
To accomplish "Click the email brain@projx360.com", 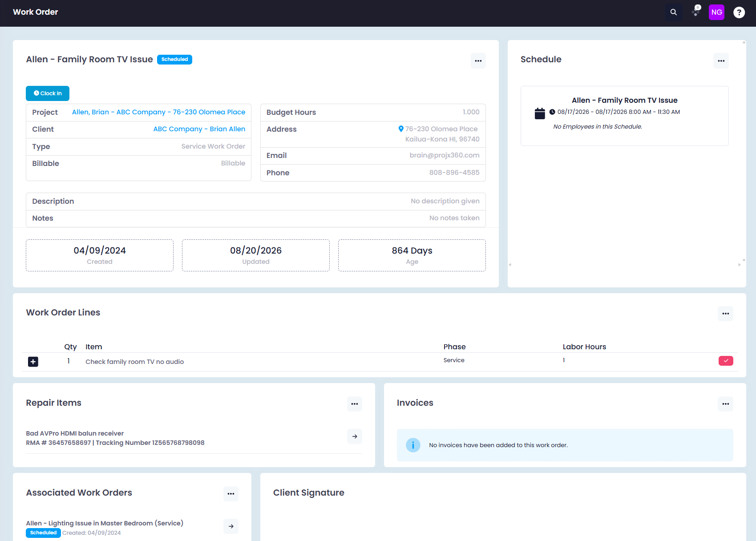I will [x=445, y=155].
